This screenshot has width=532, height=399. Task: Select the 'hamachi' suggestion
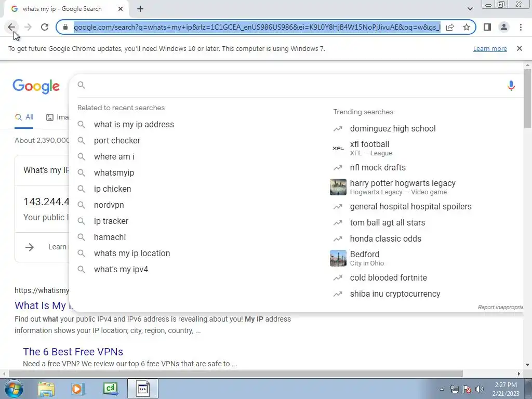coord(110,237)
